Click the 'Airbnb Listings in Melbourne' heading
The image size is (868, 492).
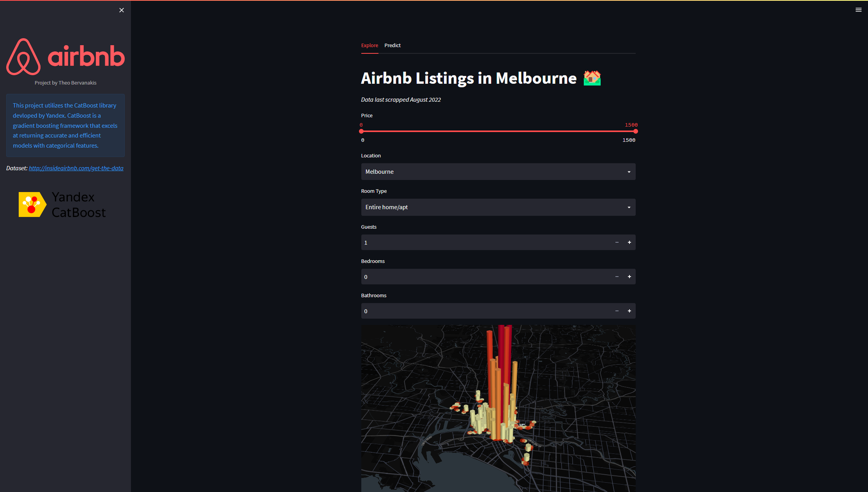469,78
